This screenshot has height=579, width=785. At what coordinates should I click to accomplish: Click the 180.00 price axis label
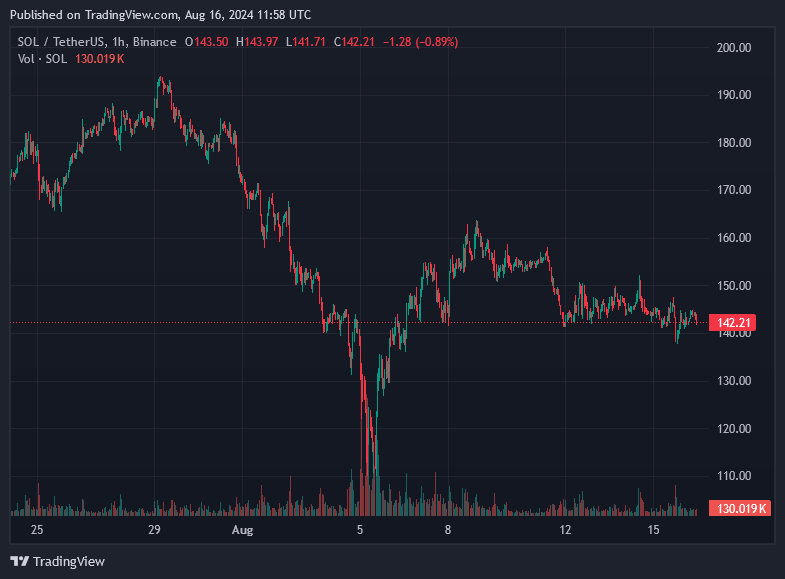734,143
